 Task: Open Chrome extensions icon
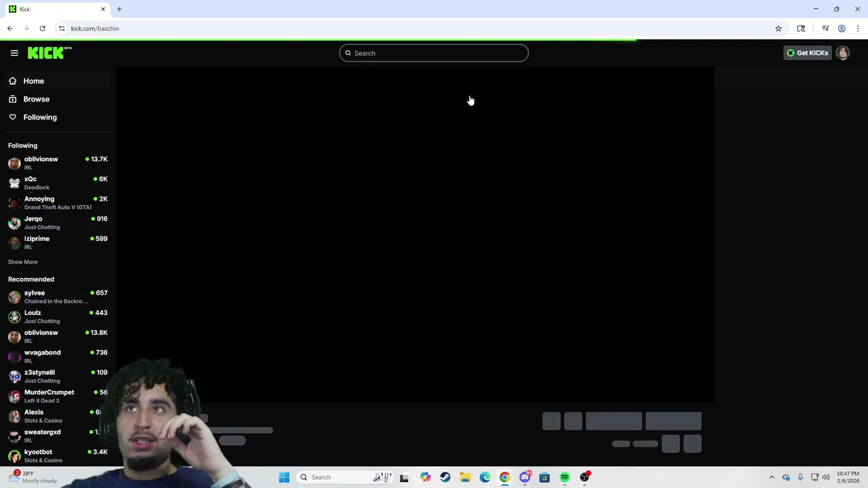point(801,28)
